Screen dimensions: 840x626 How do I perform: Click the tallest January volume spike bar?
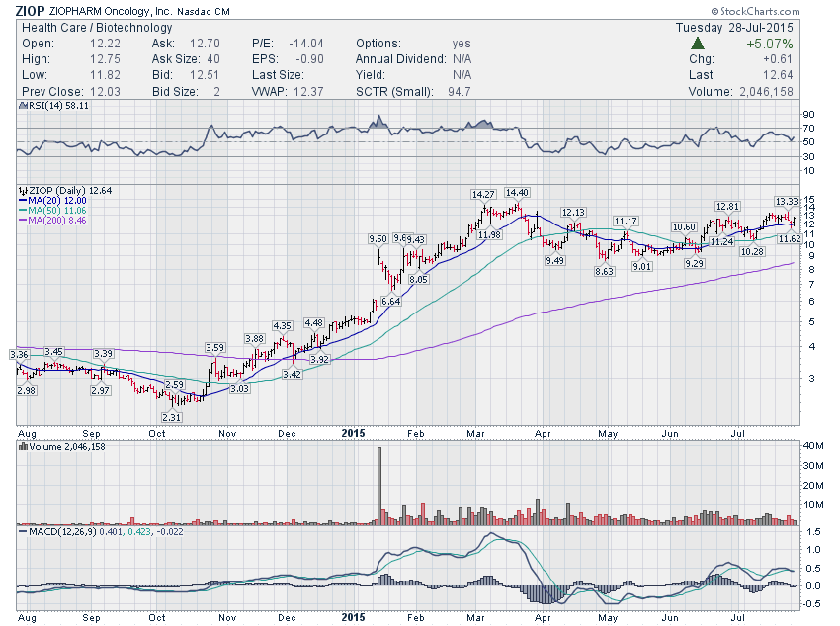[379, 485]
